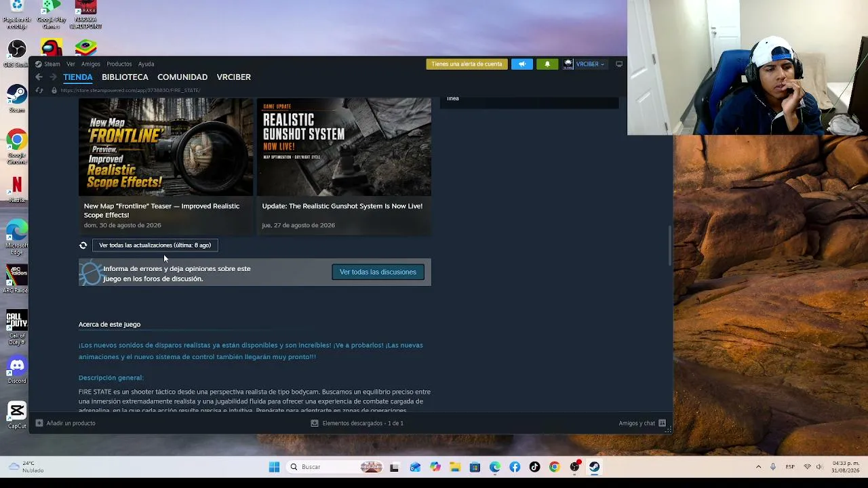Switch to the TIENDA tab
868x488 pixels.
pos(78,77)
